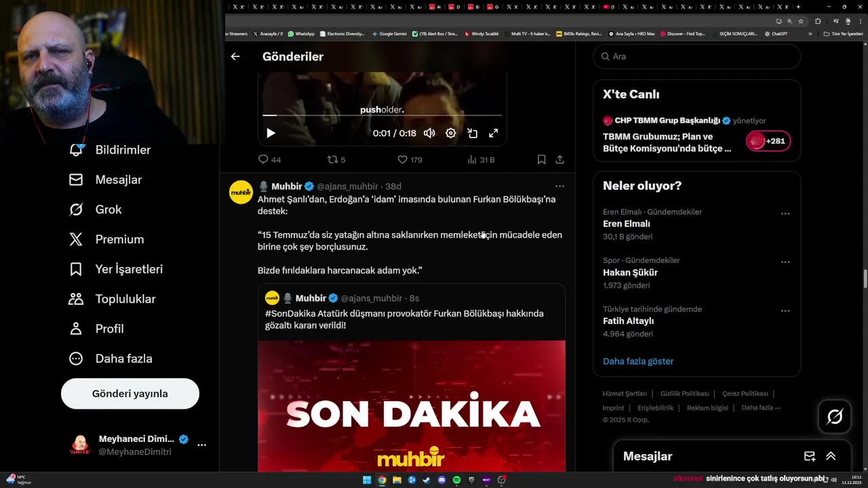
Task: Click the +281 listeners badge
Action: [768, 141]
